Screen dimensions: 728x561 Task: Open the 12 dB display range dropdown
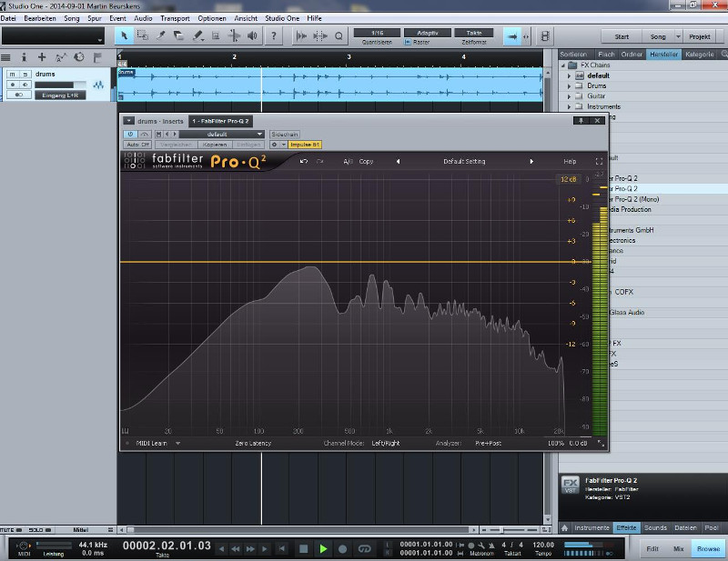coord(568,179)
